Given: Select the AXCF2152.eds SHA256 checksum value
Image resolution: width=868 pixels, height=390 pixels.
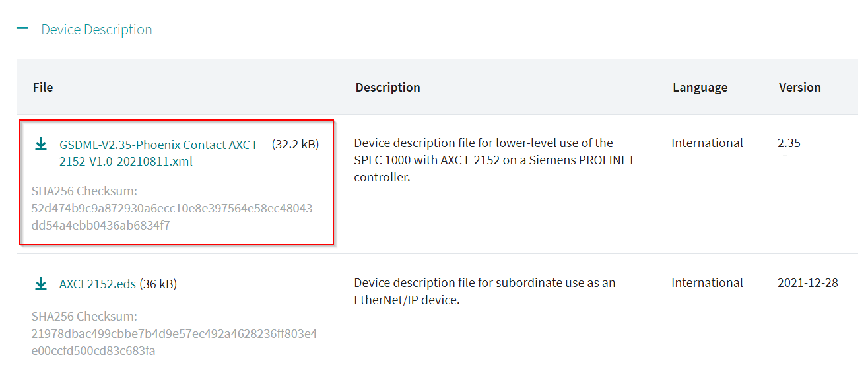Looking at the screenshot, I should [x=174, y=342].
